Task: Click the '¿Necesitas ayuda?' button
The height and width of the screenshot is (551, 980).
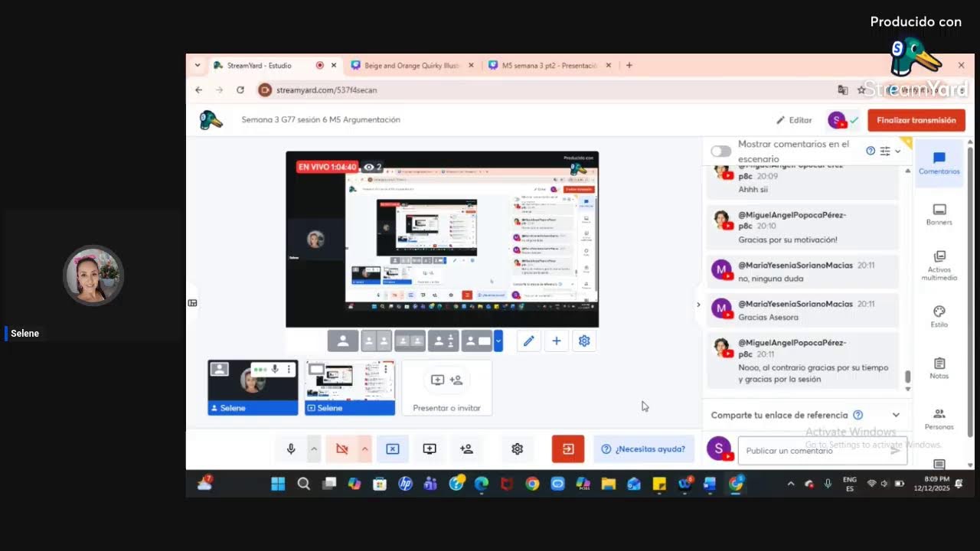Action: 644,449
